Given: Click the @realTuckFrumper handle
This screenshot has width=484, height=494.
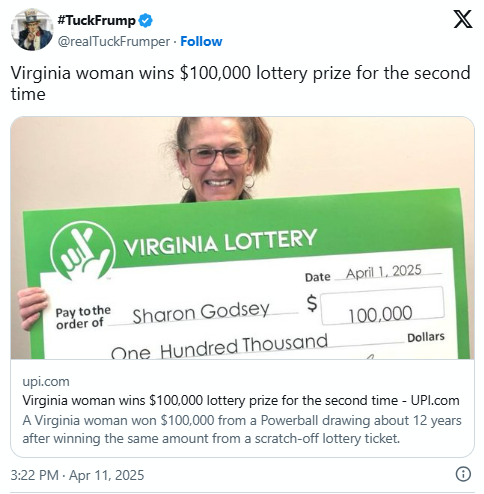Looking at the screenshot, I should tap(114, 42).
